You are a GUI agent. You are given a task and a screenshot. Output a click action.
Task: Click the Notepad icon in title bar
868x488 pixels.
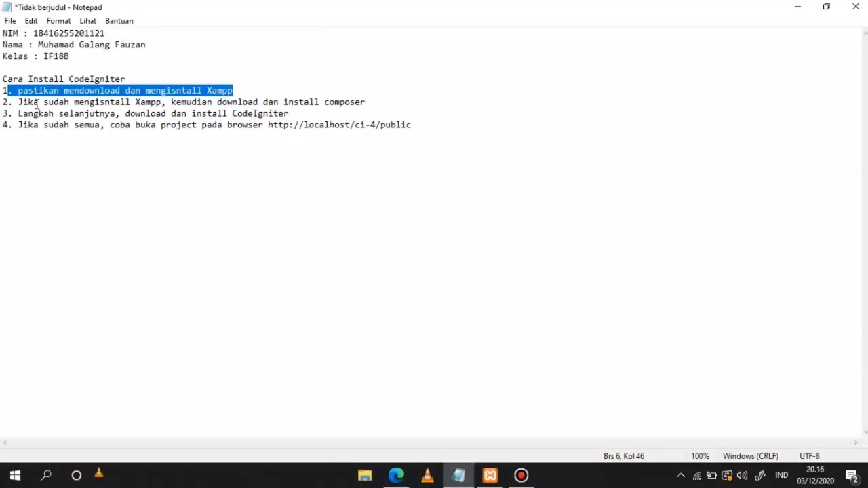[7, 7]
